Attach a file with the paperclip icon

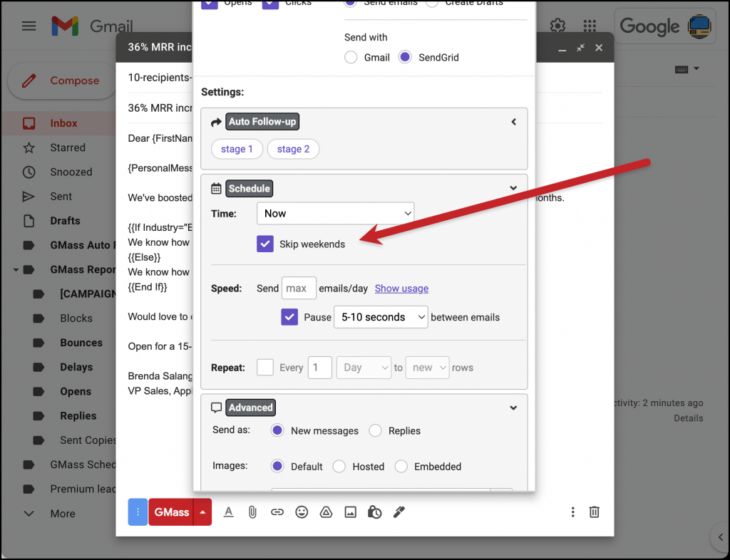click(252, 512)
